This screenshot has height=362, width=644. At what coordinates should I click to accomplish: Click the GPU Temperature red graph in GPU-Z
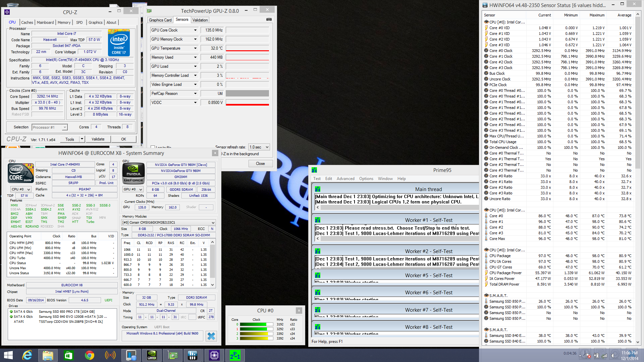click(247, 48)
